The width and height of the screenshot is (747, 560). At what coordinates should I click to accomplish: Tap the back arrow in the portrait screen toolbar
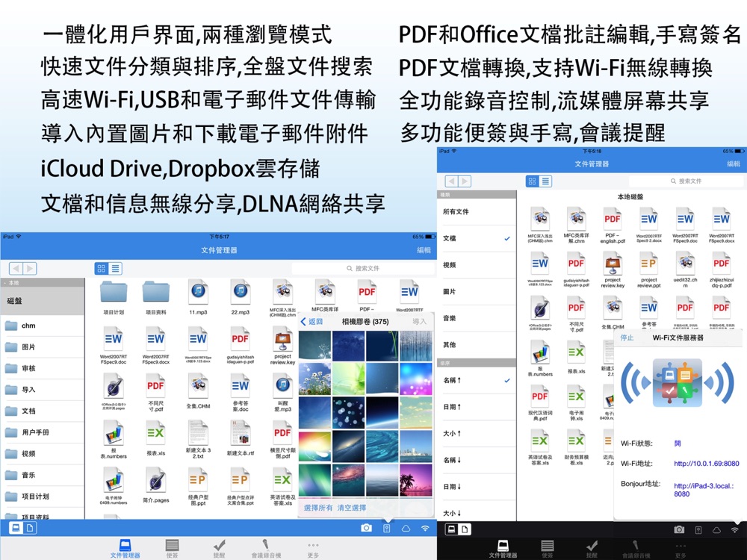452,181
